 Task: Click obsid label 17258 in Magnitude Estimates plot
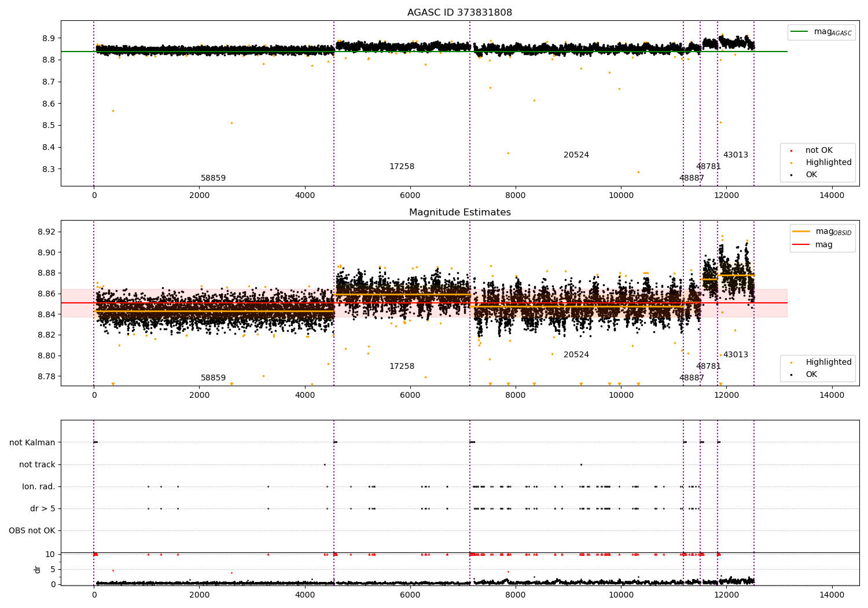tap(402, 367)
